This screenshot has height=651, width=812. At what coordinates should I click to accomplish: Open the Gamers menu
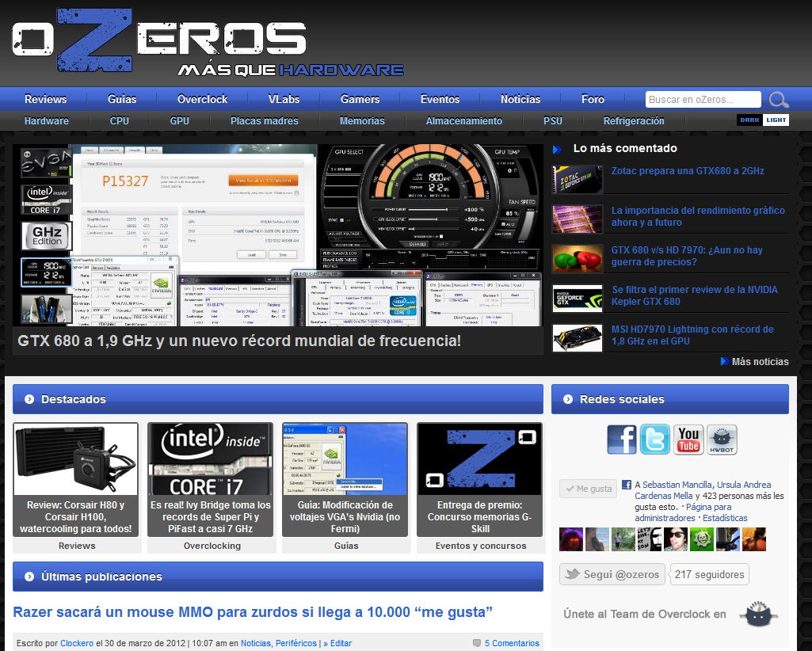pyautogui.click(x=360, y=99)
